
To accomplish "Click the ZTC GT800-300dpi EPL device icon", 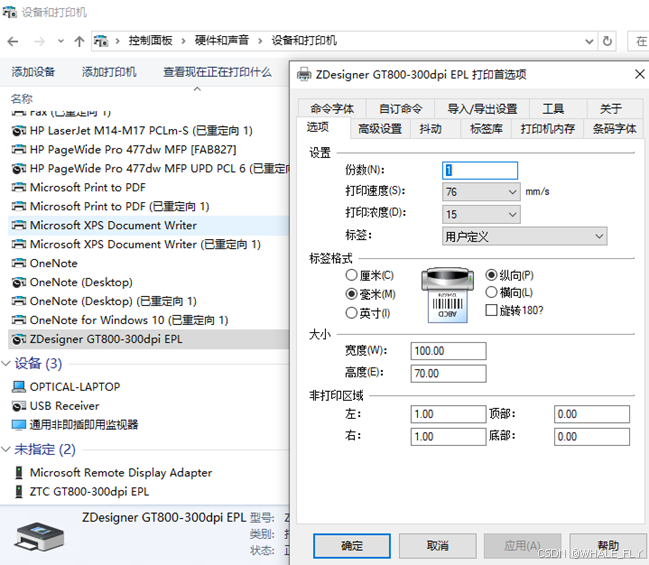I will click(19, 492).
